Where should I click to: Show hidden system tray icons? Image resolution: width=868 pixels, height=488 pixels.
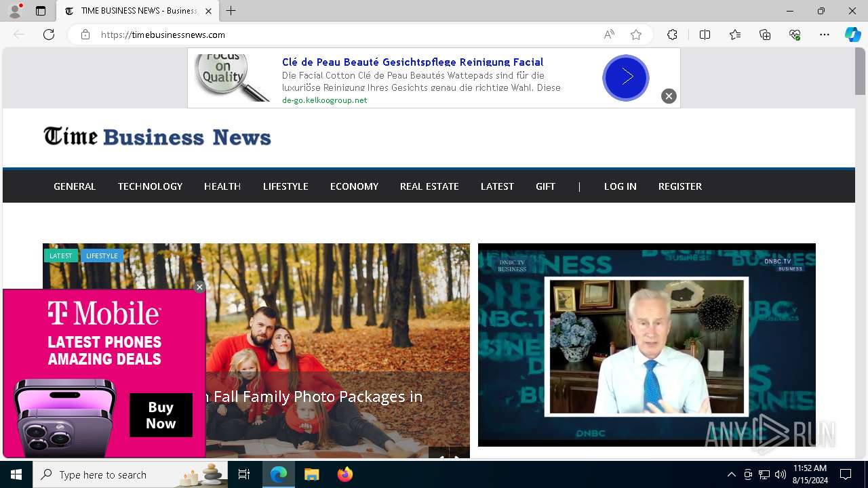click(x=731, y=474)
